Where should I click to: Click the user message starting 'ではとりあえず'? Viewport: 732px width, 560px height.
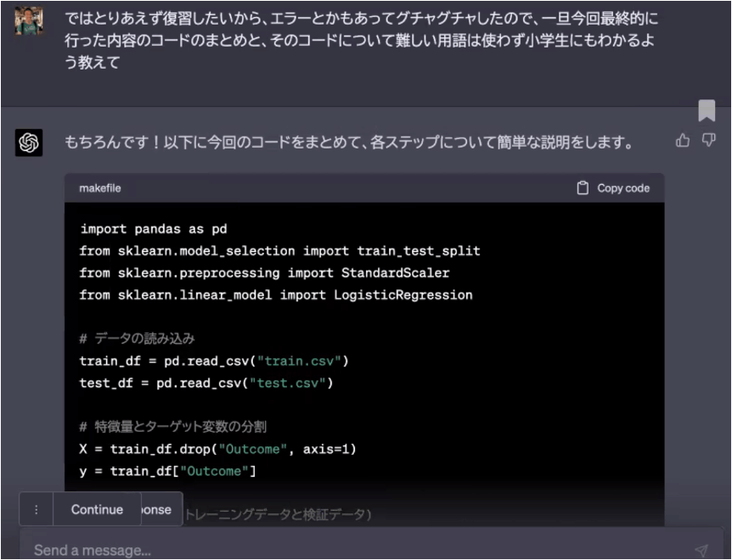(x=362, y=40)
